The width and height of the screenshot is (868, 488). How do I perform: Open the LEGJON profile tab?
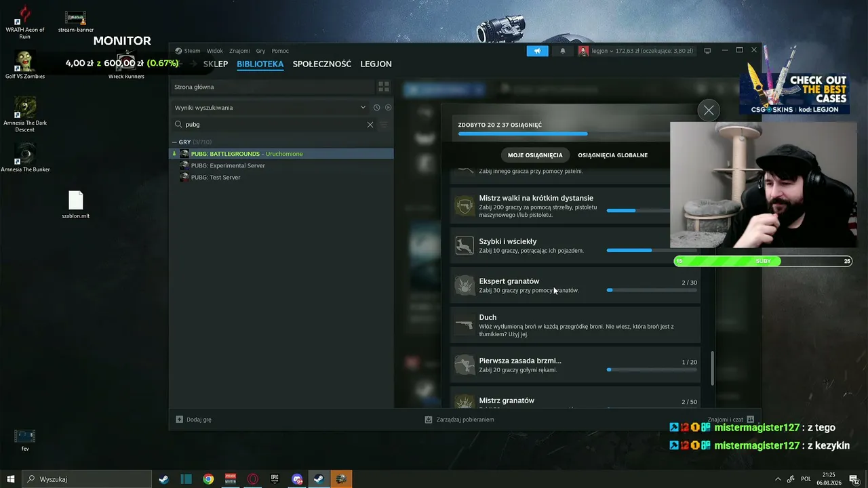click(x=376, y=64)
